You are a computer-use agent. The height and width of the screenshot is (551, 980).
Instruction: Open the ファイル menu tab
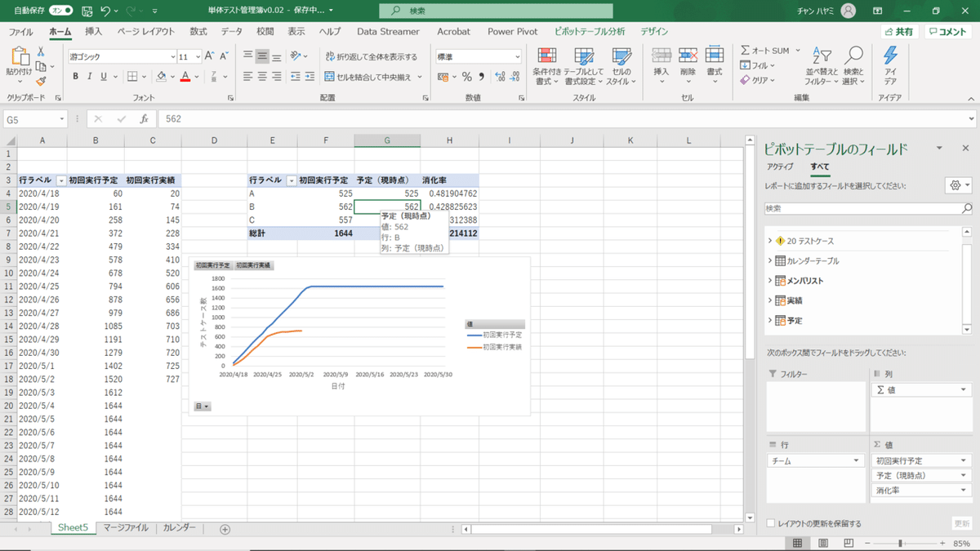(20, 31)
